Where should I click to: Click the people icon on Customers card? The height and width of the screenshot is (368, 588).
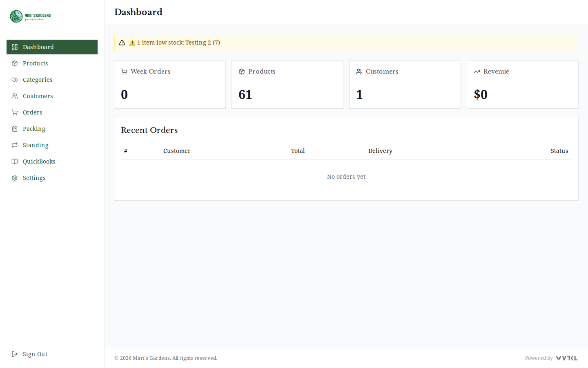coord(359,72)
